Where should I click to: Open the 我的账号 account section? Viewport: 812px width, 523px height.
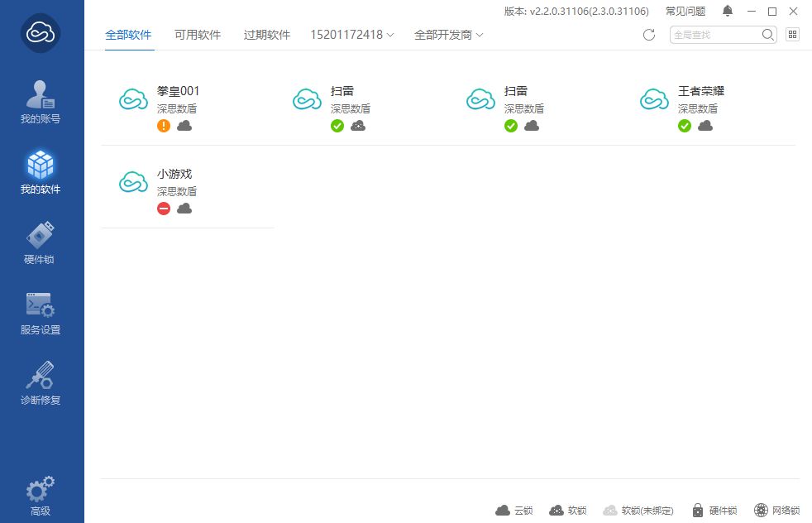coord(41,102)
